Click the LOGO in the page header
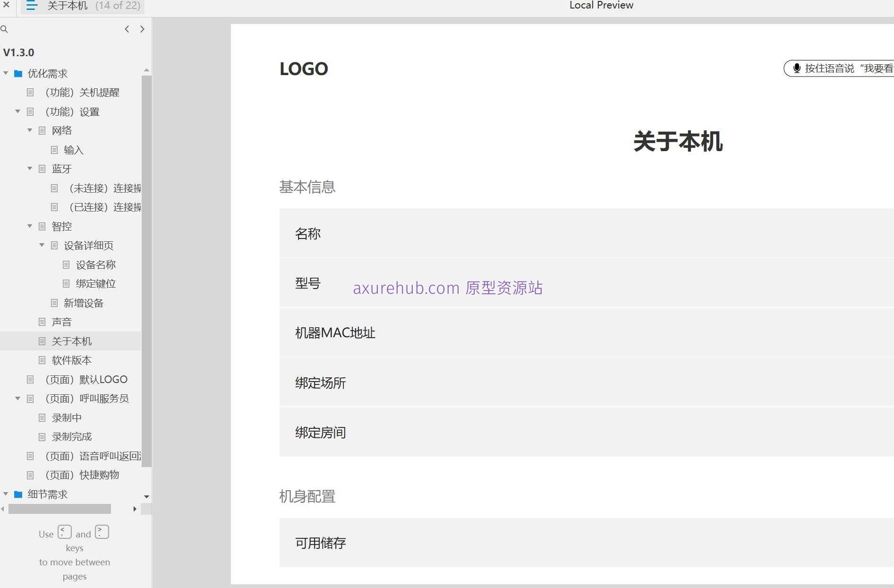This screenshot has height=588, width=894. pos(304,69)
